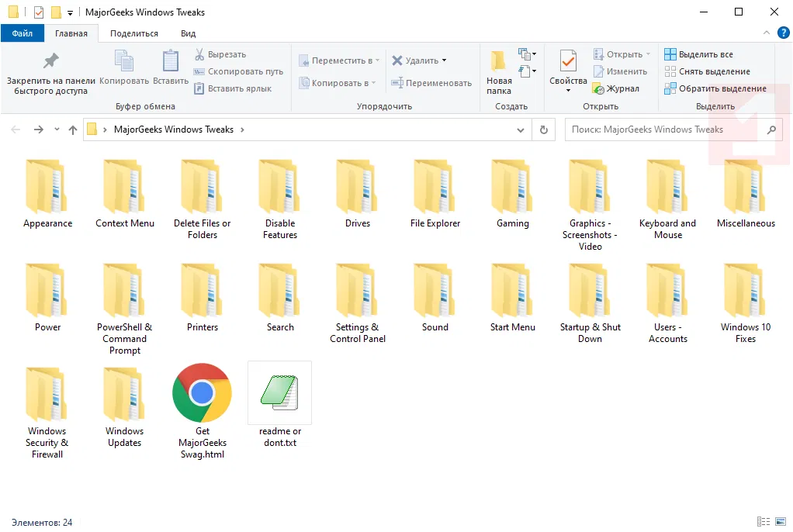
Task: Open new item dropdown in Создать group
Action: (x=527, y=54)
